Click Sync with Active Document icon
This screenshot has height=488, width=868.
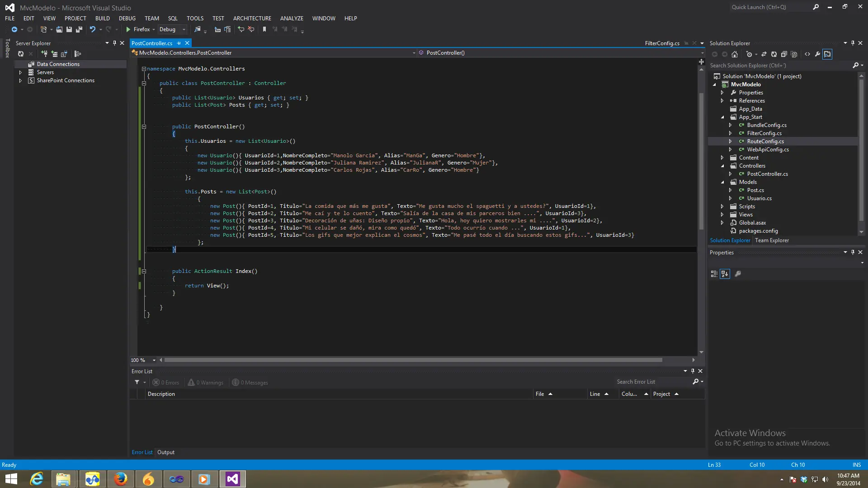click(x=764, y=54)
